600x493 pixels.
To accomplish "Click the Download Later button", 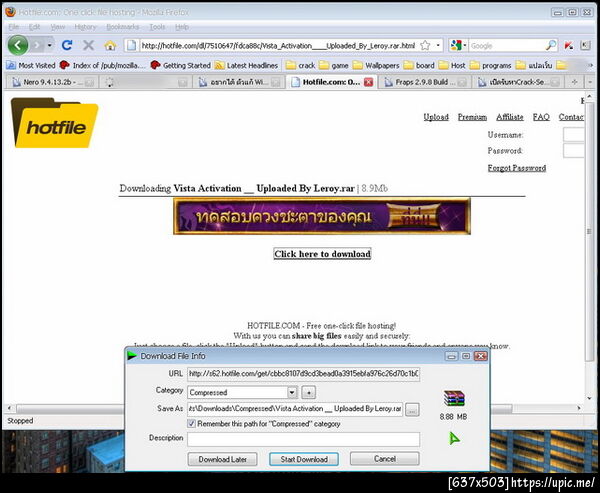I will [x=222, y=459].
